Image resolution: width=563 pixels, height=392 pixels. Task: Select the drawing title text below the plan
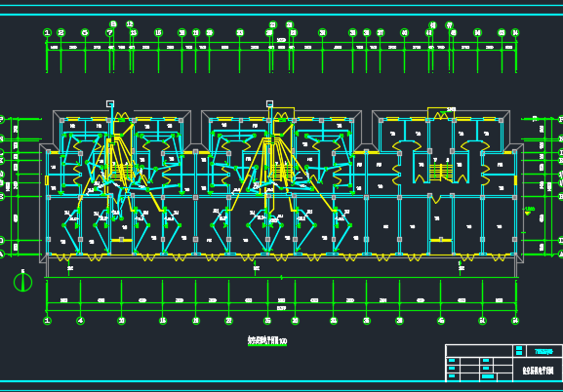point(267,340)
